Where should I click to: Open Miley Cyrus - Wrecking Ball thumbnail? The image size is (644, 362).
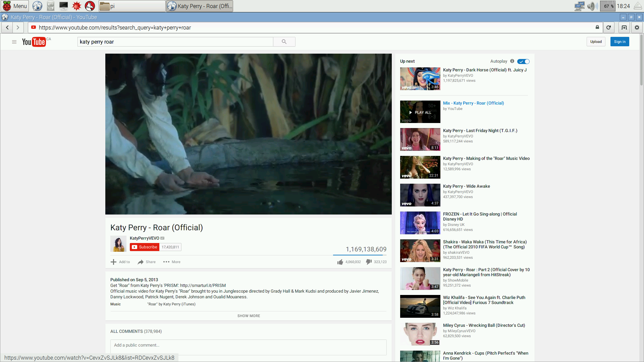420,334
